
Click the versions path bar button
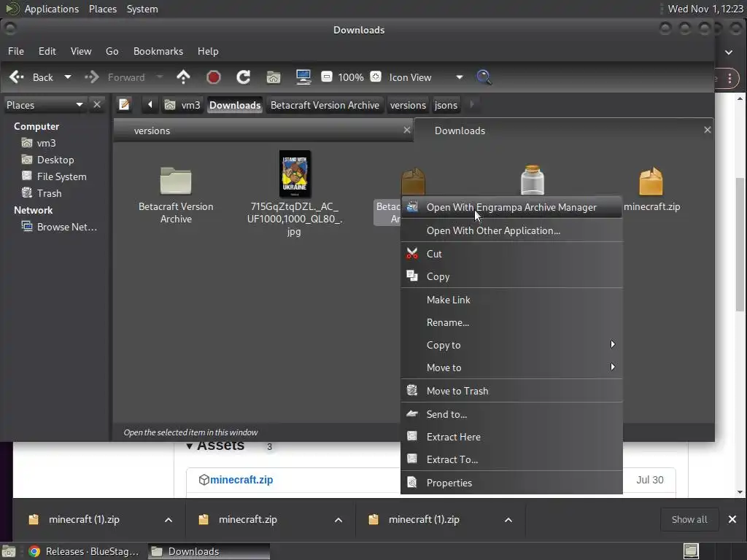pyautogui.click(x=408, y=105)
